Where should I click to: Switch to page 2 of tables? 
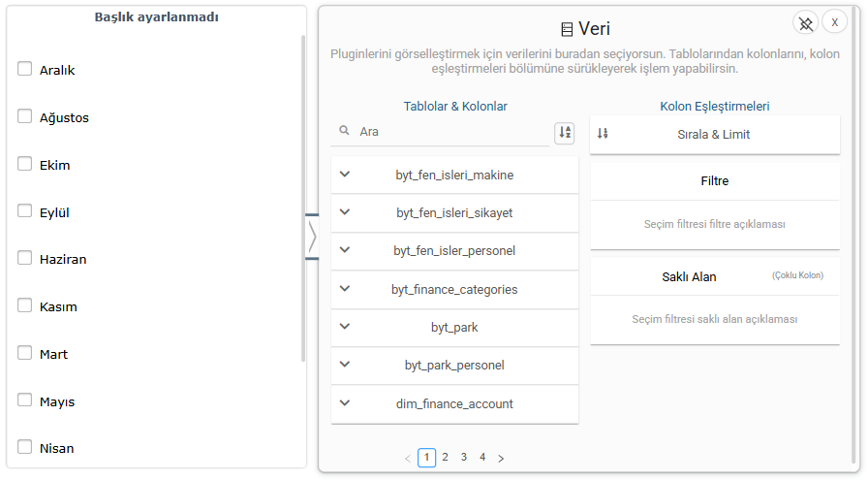[x=446, y=457]
